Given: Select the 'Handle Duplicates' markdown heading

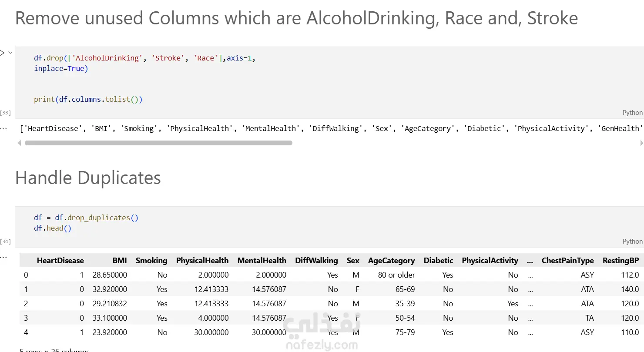Looking at the screenshot, I should coord(88,178).
